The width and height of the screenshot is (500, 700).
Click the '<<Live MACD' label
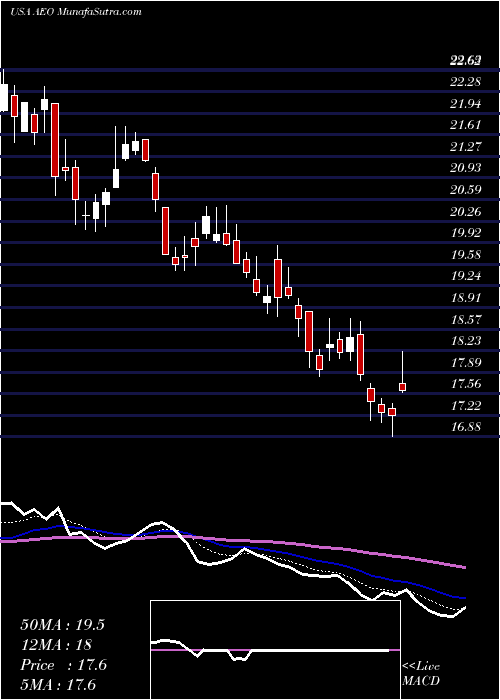click(421, 674)
